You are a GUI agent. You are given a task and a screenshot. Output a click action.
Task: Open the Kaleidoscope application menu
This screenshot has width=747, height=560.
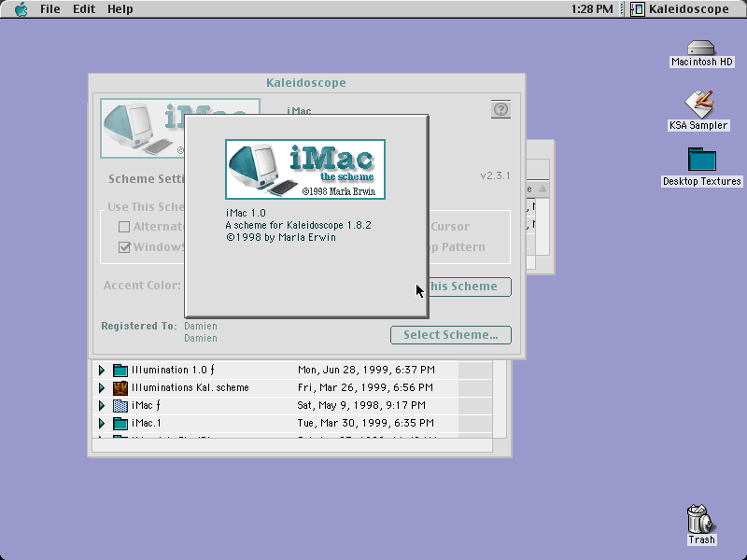[681, 9]
